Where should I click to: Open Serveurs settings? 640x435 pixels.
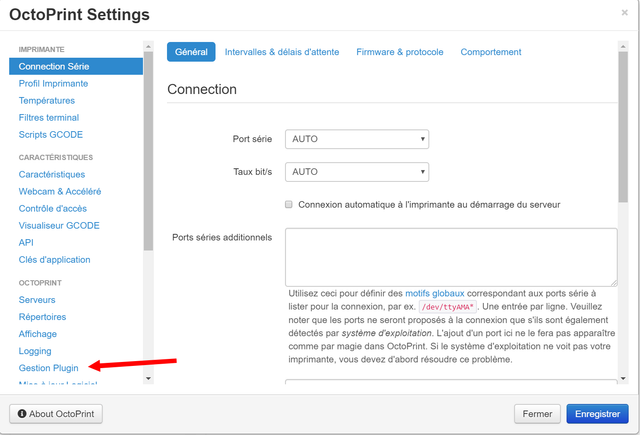[37, 300]
